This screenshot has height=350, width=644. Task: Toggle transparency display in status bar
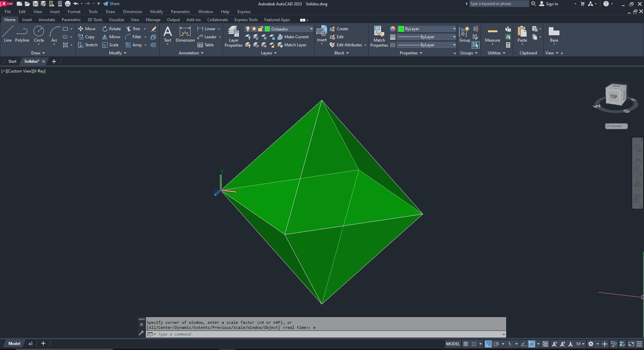[x=545, y=344]
